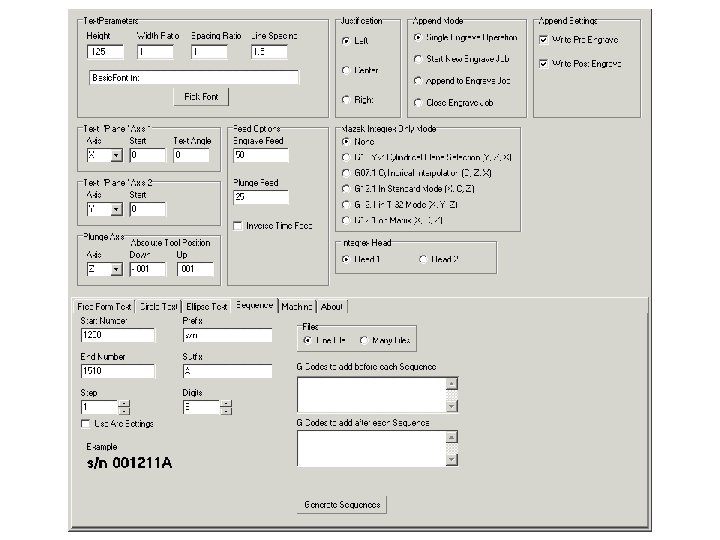Click the tool Down position field
The height and width of the screenshot is (540, 720).
147,269
